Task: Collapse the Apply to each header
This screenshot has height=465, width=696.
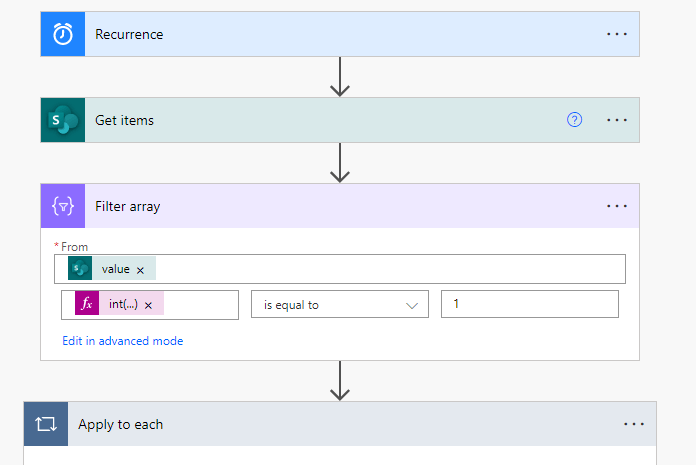Action: point(340,424)
